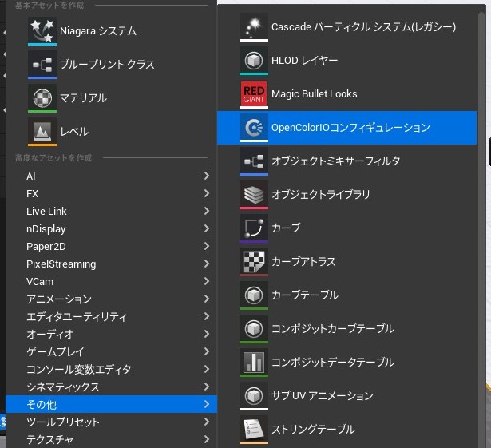Choose オブジェクトライブラリ label

(321, 195)
